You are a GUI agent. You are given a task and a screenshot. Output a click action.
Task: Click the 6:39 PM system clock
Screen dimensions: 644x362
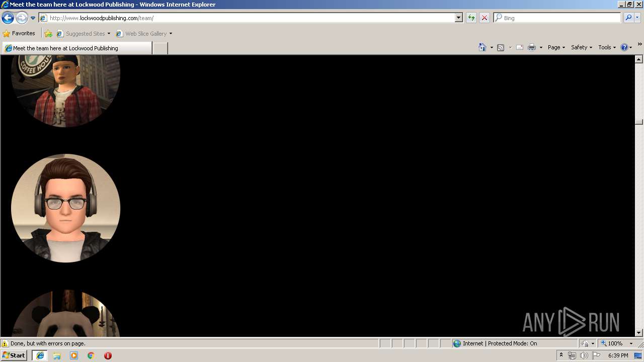pos(618,355)
